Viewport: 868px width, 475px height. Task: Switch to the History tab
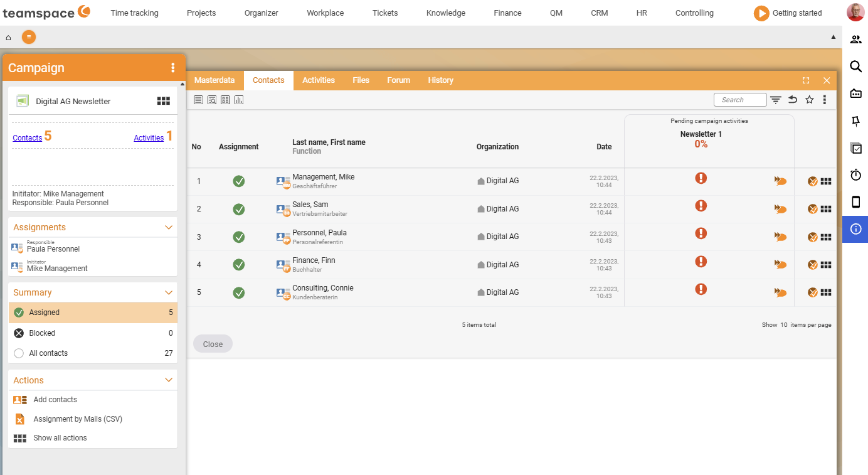tap(441, 80)
